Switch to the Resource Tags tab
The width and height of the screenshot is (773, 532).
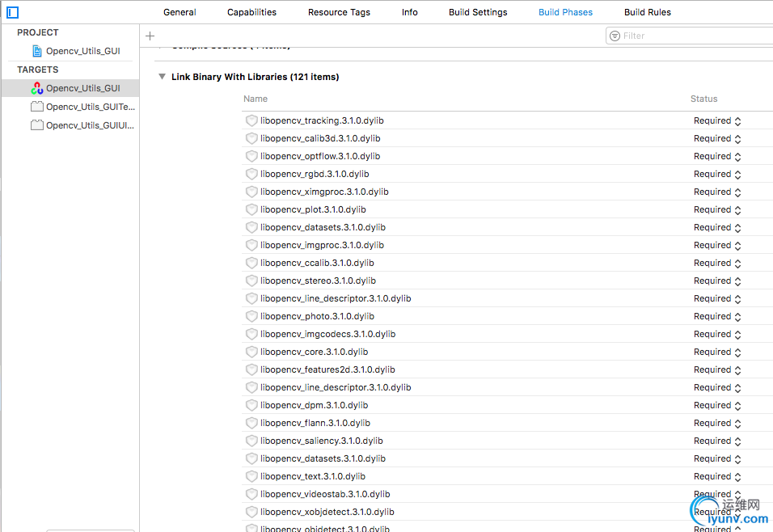click(x=339, y=12)
